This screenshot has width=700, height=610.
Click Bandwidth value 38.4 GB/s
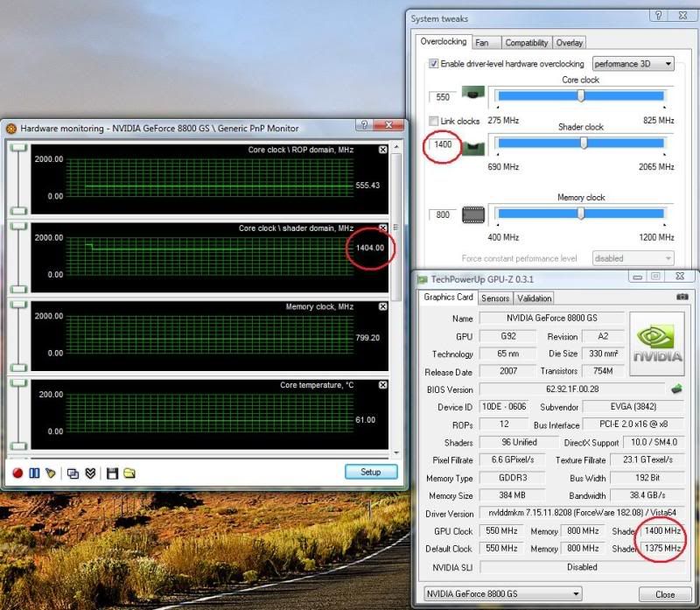pos(647,495)
